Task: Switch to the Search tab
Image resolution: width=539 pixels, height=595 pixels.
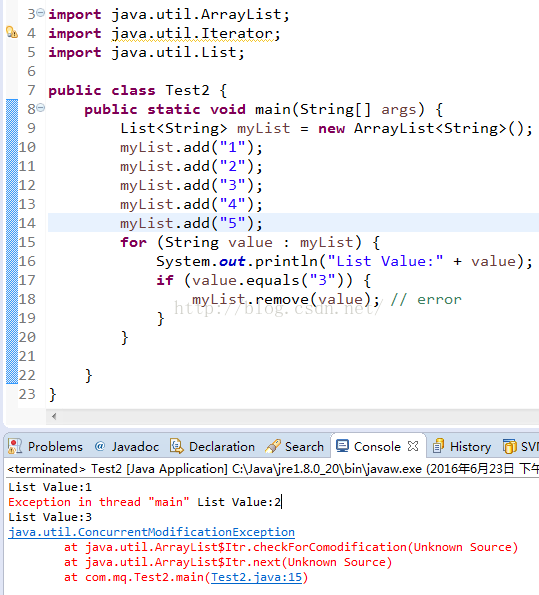Action: click(295, 447)
